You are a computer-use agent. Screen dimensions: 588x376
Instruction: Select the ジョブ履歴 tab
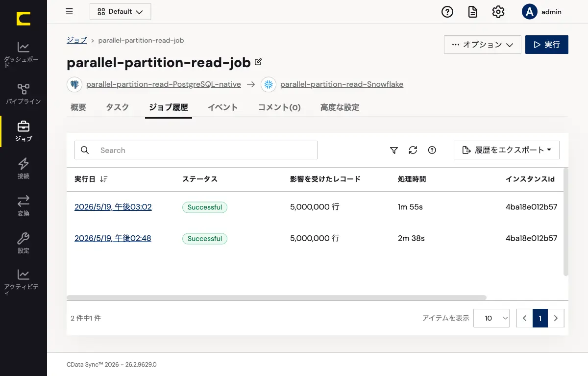click(169, 107)
